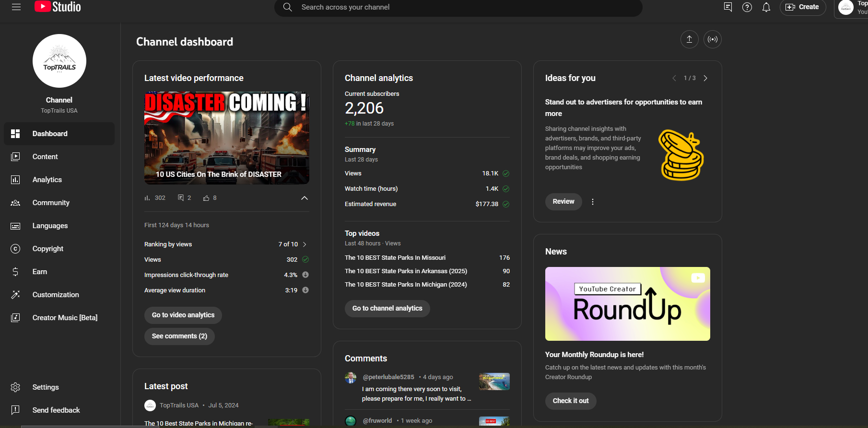Image resolution: width=868 pixels, height=428 pixels.
Task: Click the Settings gear icon
Action: pos(15,387)
